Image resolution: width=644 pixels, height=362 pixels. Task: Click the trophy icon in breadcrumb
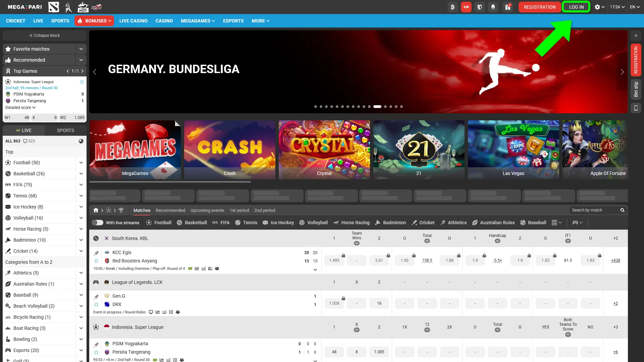(x=121, y=210)
